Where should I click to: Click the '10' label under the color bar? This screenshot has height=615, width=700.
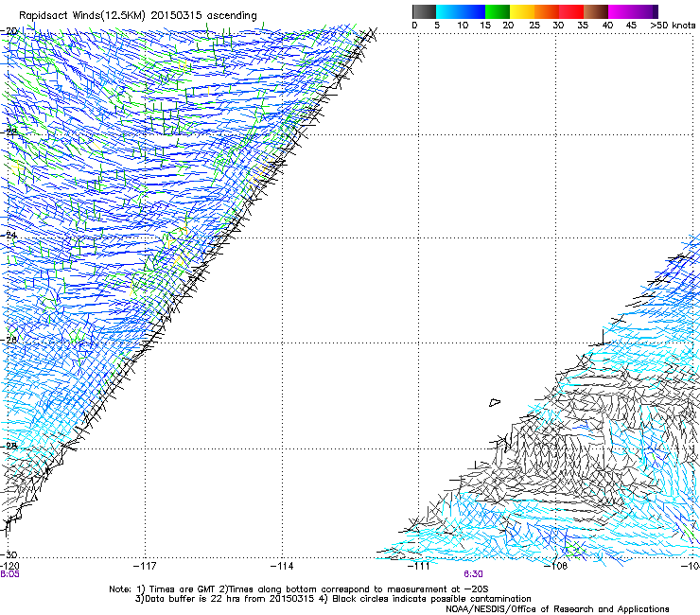coord(463,26)
